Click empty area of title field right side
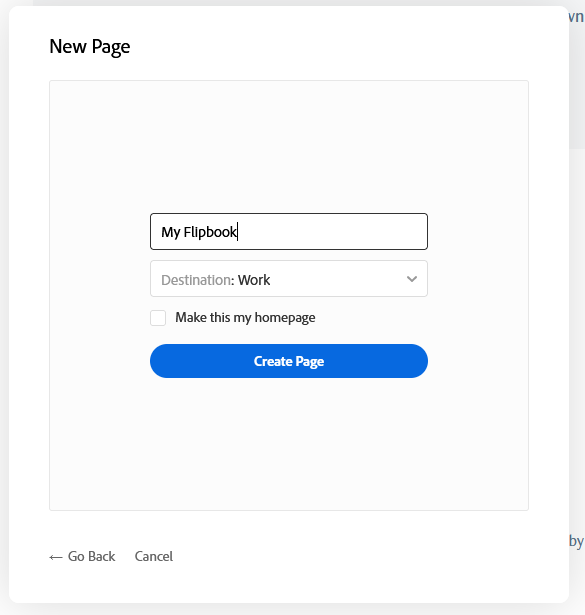The height and width of the screenshot is (615, 585). pos(333,231)
